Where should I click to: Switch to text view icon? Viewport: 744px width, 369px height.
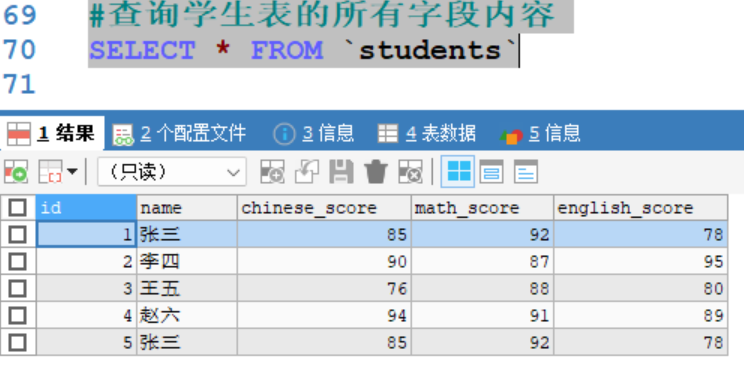coord(526,171)
